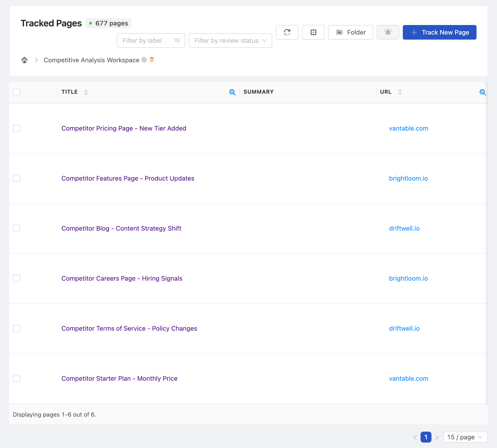The image size is (497, 448).
Task: Create a new Folder
Action: point(350,32)
